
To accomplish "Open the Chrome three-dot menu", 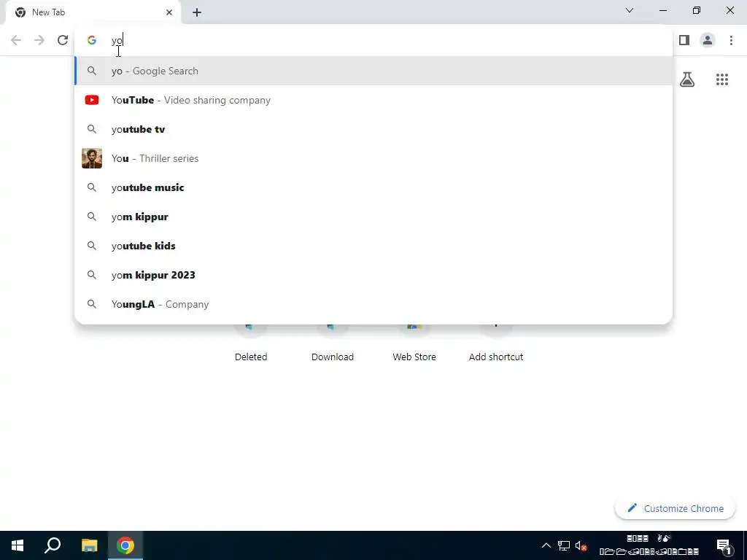I will coord(731,41).
